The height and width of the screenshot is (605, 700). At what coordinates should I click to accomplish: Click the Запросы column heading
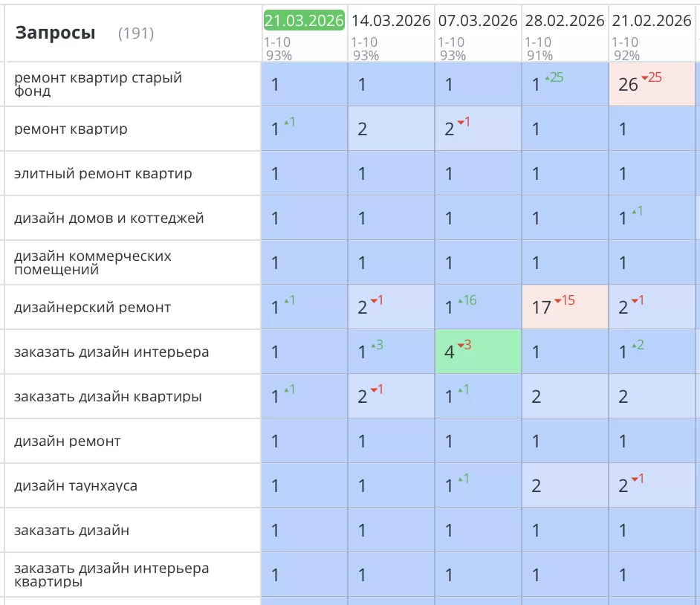(55, 33)
